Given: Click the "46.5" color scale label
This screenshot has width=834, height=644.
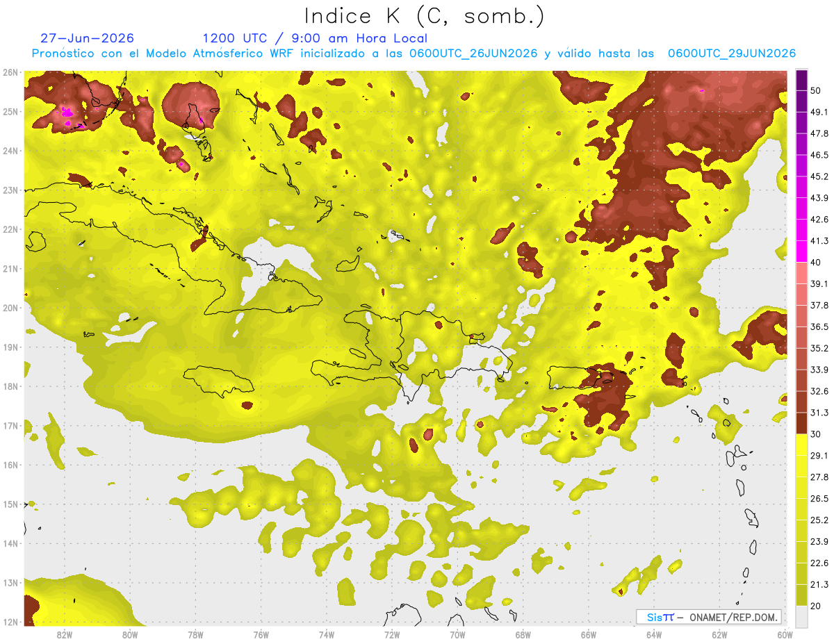Looking at the screenshot, I should 819,155.
